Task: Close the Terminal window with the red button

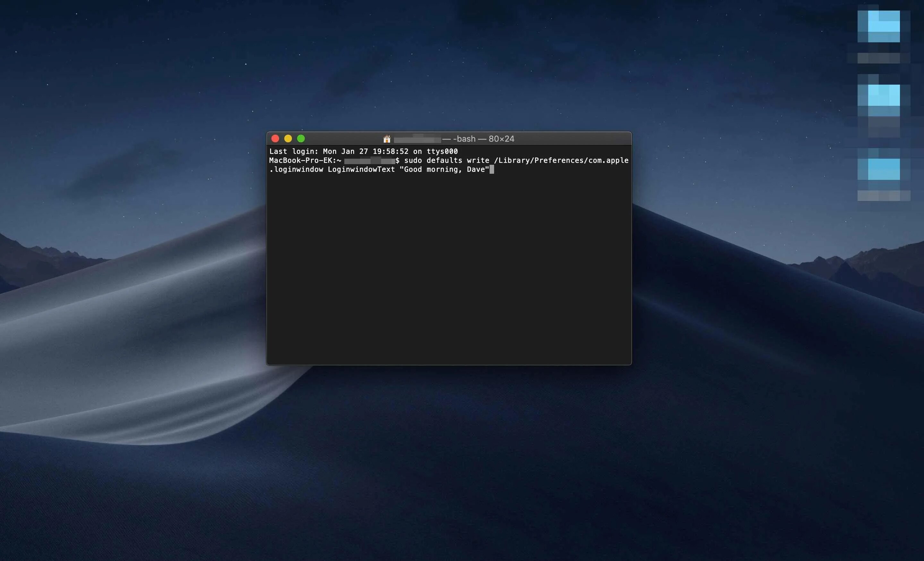Action: [x=275, y=139]
